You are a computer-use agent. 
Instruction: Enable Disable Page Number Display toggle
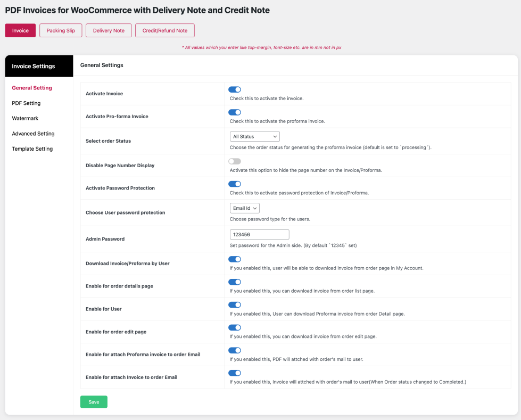(x=234, y=161)
